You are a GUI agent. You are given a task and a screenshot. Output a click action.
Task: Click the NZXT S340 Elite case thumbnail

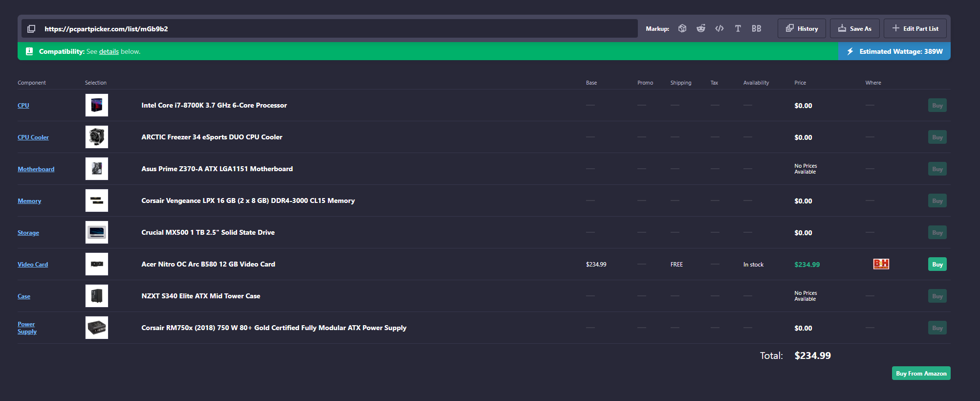(97, 296)
